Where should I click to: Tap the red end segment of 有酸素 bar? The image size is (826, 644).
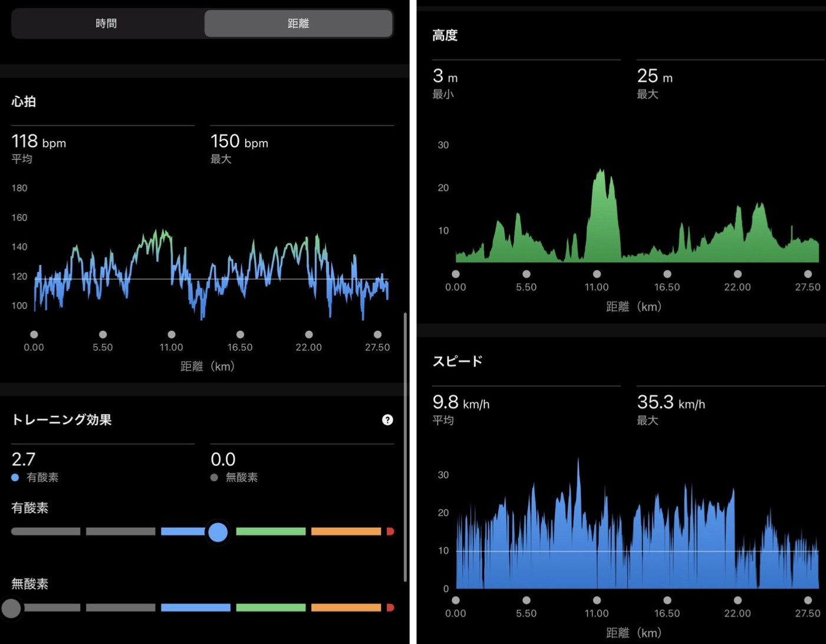click(x=390, y=532)
